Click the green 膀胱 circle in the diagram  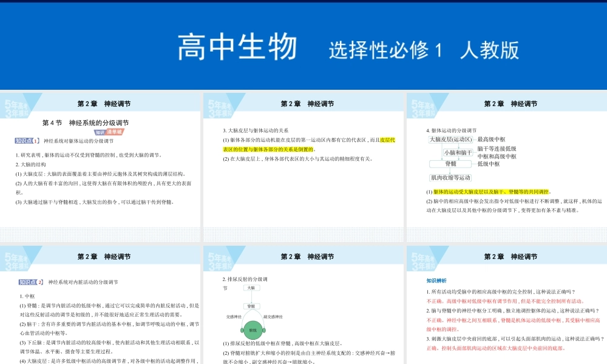tap(253, 330)
